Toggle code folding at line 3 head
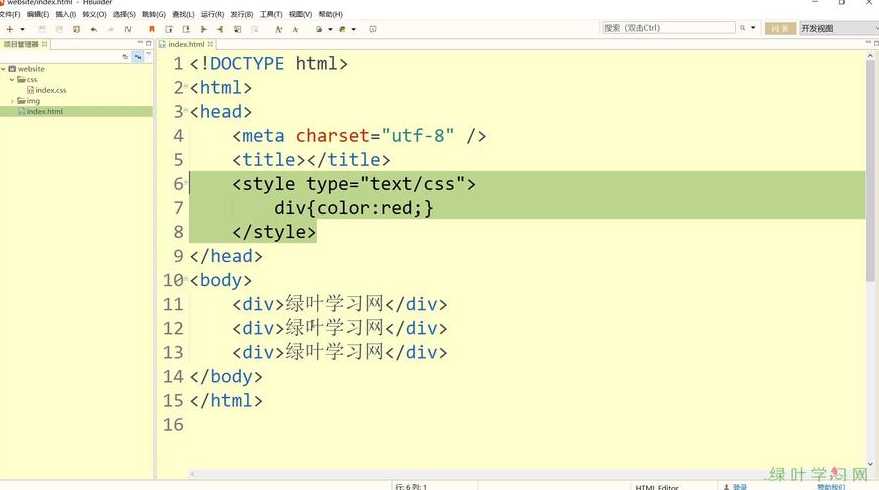This screenshot has width=879, height=490. [x=186, y=110]
